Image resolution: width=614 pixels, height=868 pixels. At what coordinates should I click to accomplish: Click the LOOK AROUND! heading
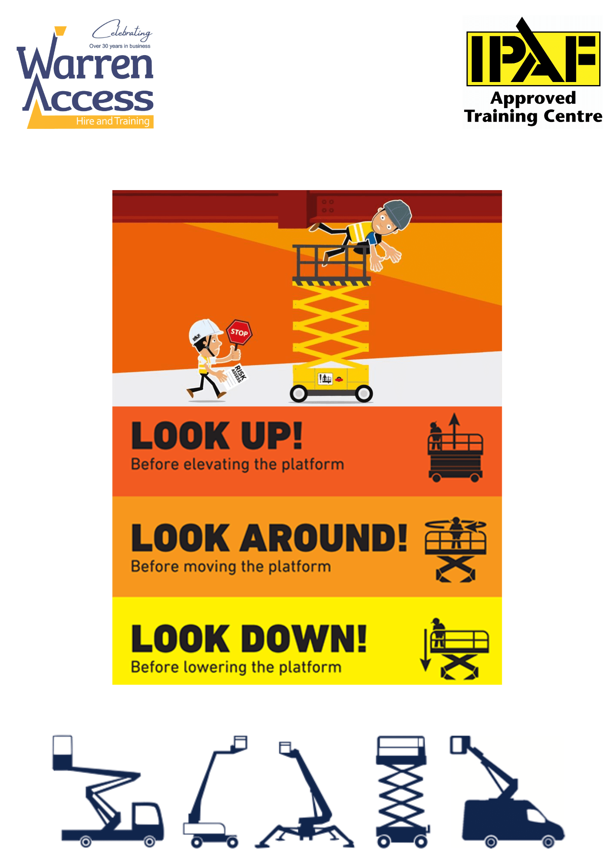pyautogui.click(x=269, y=537)
